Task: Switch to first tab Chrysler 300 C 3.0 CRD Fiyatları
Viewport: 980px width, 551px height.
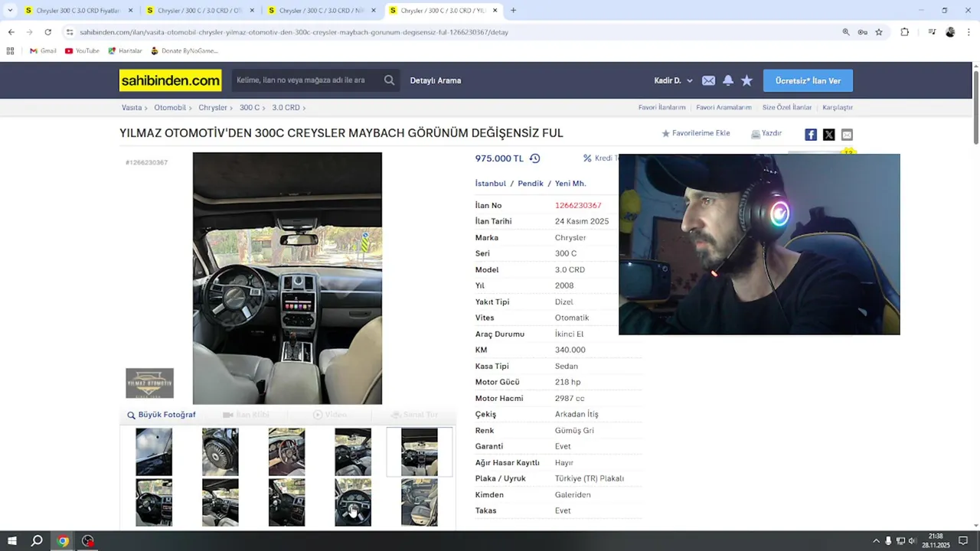Action: click(79, 11)
